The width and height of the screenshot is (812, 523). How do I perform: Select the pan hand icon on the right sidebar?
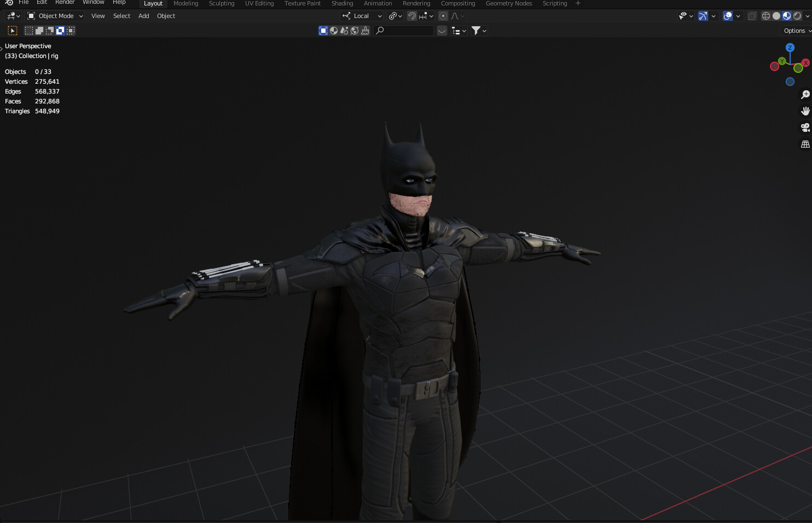click(805, 111)
